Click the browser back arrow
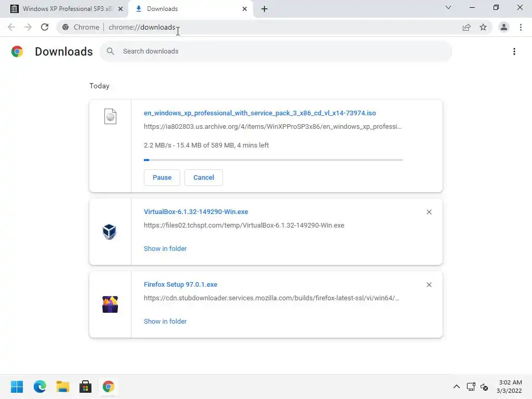The width and height of the screenshot is (532, 399). pyautogui.click(x=11, y=27)
